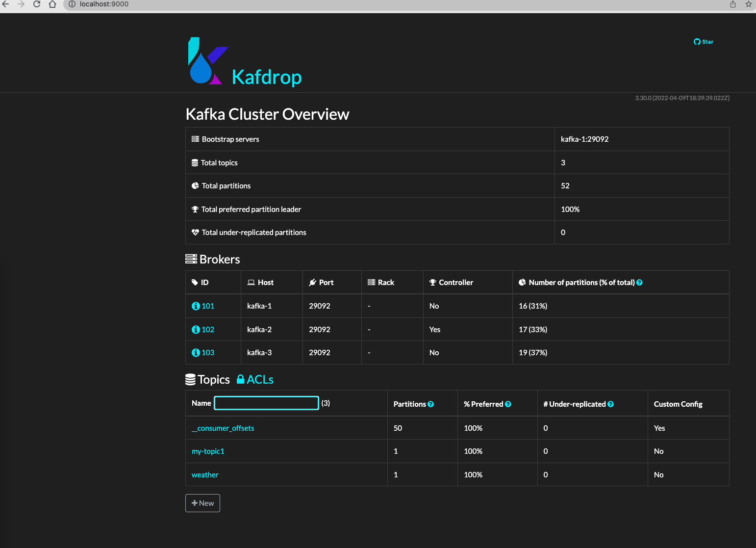The width and height of the screenshot is (756, 548).
Task: Focus the topic Name filter field
Action: [267, 403]
